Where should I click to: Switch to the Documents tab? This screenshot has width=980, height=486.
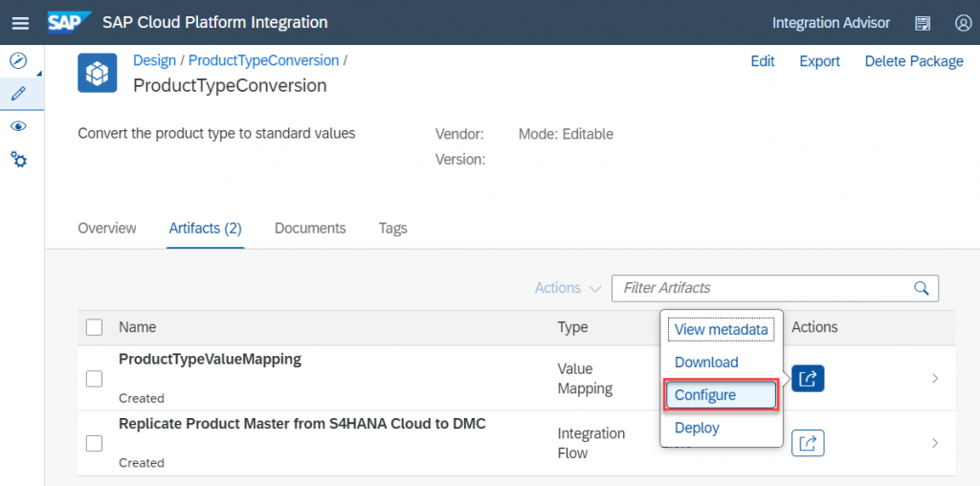pos(310,228)
